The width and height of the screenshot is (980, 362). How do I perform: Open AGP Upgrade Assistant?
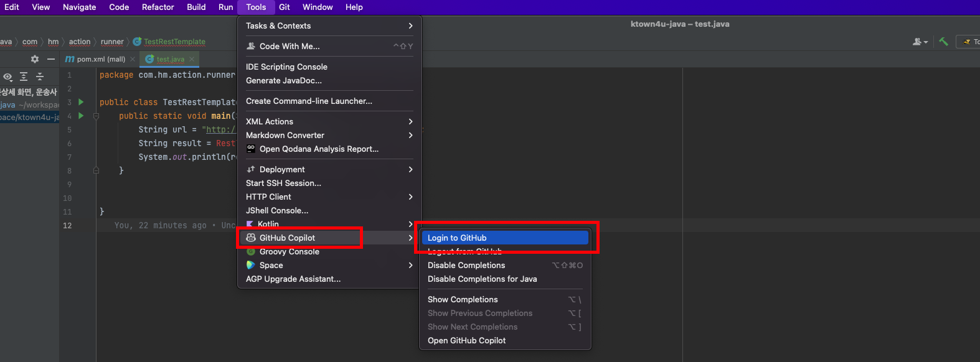[x=329, y=279]
